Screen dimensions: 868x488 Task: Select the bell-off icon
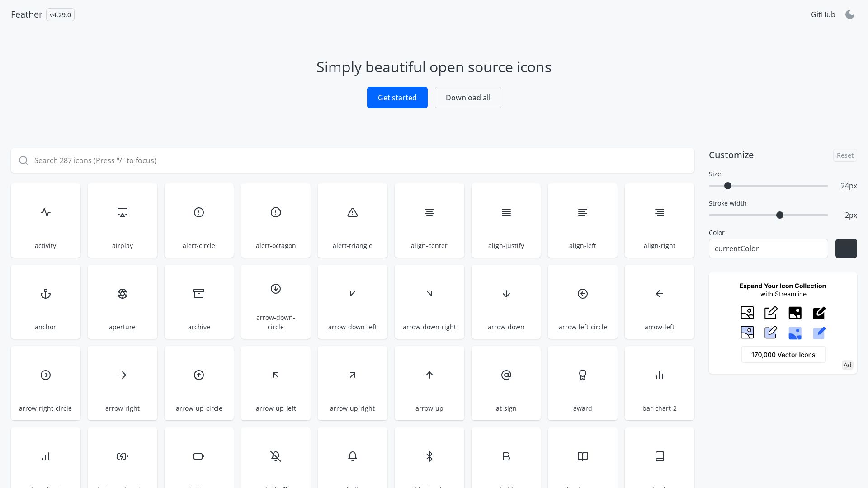click(x=275, y=456)
